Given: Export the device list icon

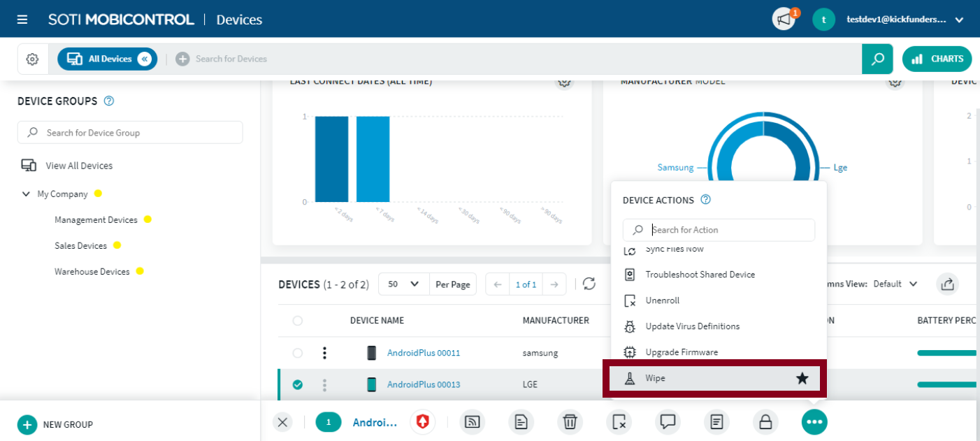Looking at the screenshot, I should [x=948, y=284].
